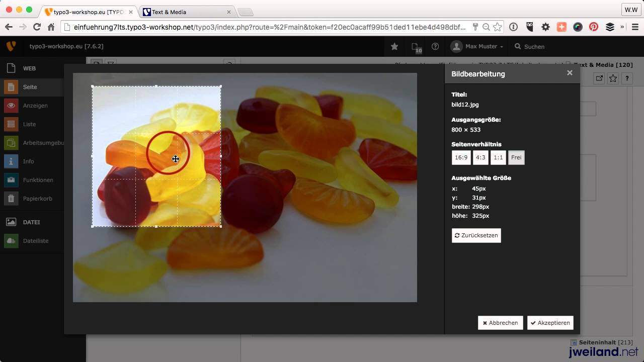This screenshot has height=362, width=644.
Task: Click the move cursor at crop center
Action: (175, 159)
